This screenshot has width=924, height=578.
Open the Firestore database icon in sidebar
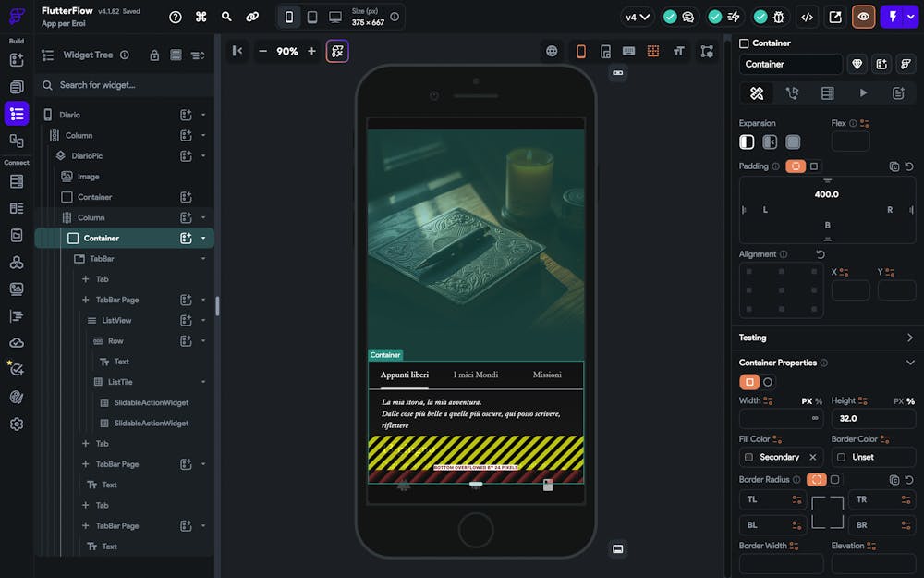click(17, 181)
